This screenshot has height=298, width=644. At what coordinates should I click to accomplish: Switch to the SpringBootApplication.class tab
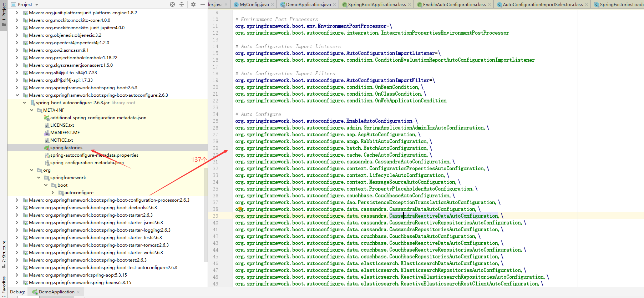click(377, 4)
